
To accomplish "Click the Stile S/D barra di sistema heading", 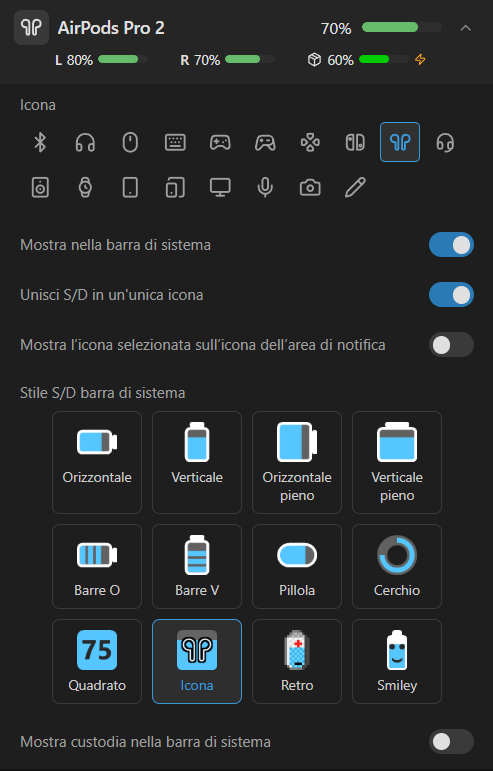I will click(x=102, y=393).
